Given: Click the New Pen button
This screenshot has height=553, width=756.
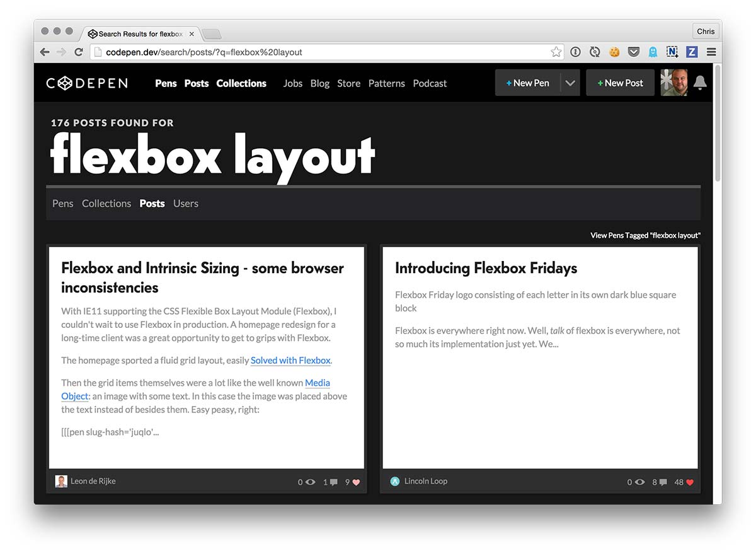Looking at the screenshot, I should pos(528,83).
